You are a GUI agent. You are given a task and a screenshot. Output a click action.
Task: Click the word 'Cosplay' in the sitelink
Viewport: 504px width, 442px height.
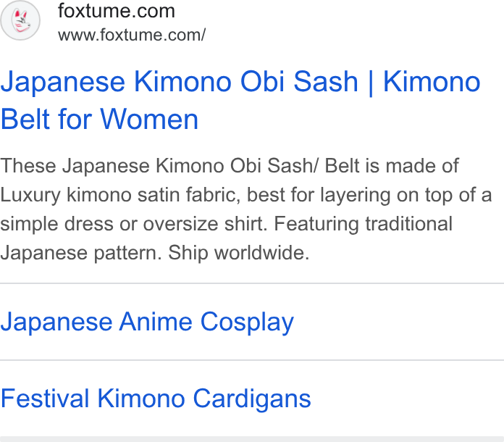click(x=247, y=322)
